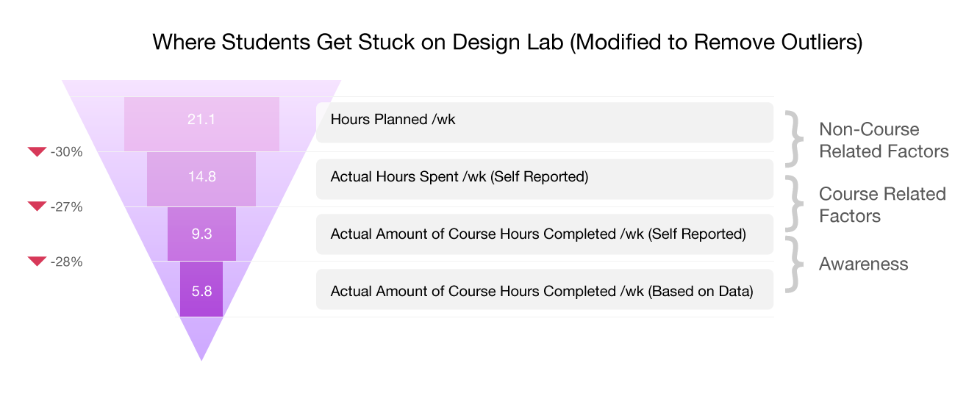Click the Awareness category text

pyautogui.click(x=863, y=264)
